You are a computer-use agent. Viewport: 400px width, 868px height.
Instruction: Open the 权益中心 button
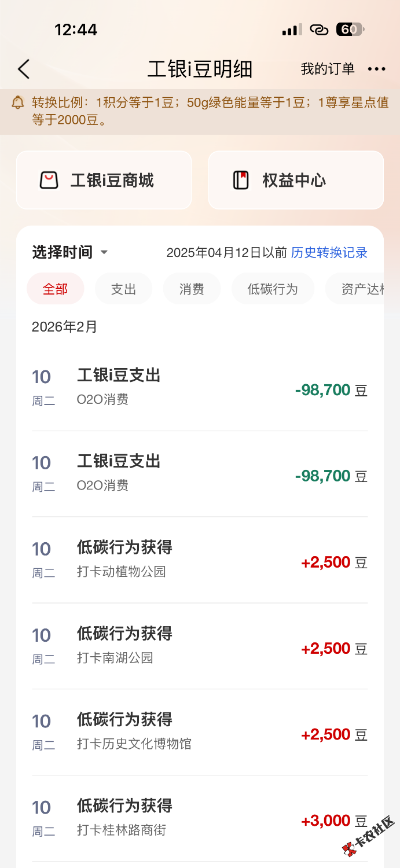pos(296,181)
